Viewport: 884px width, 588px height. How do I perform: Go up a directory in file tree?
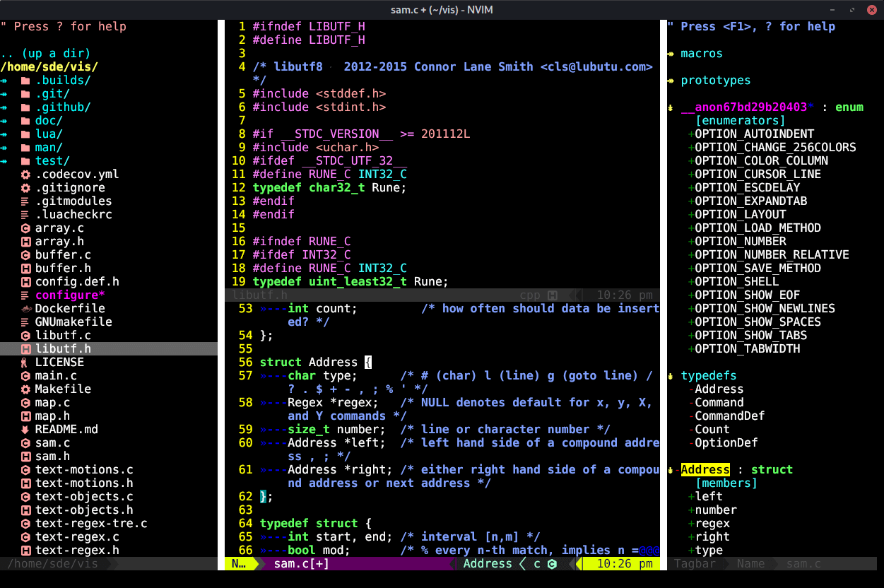pyautogui.click(x=46, y=54)
